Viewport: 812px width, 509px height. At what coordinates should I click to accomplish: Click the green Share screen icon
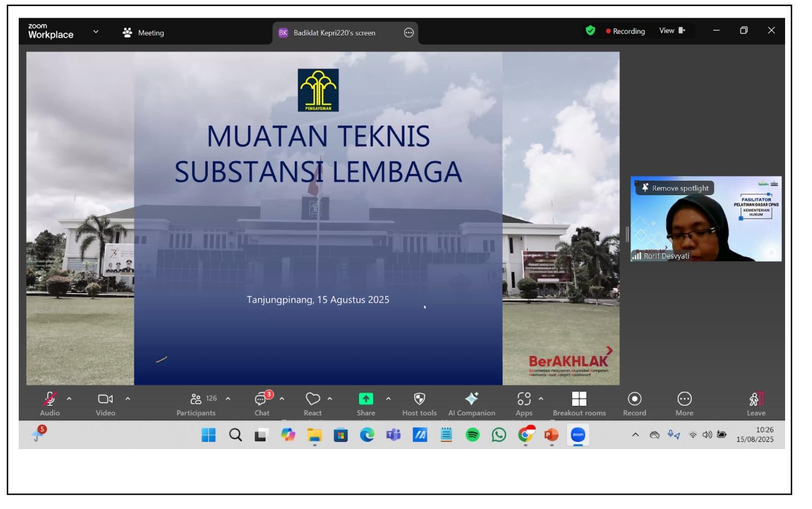click(x=365, y=399)
